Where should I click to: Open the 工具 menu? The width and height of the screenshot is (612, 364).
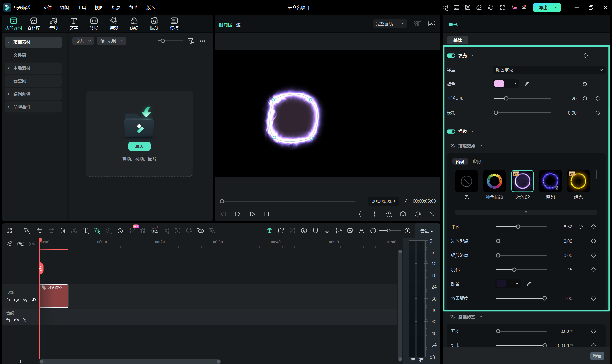(82, 8)
